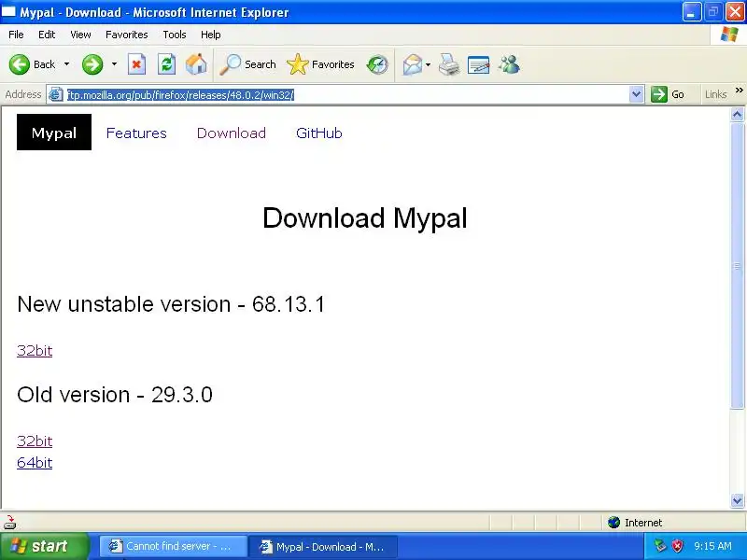The image size is (747, 560).
Task: Open the Forward button history dropdown
Action: coord(114,64)
